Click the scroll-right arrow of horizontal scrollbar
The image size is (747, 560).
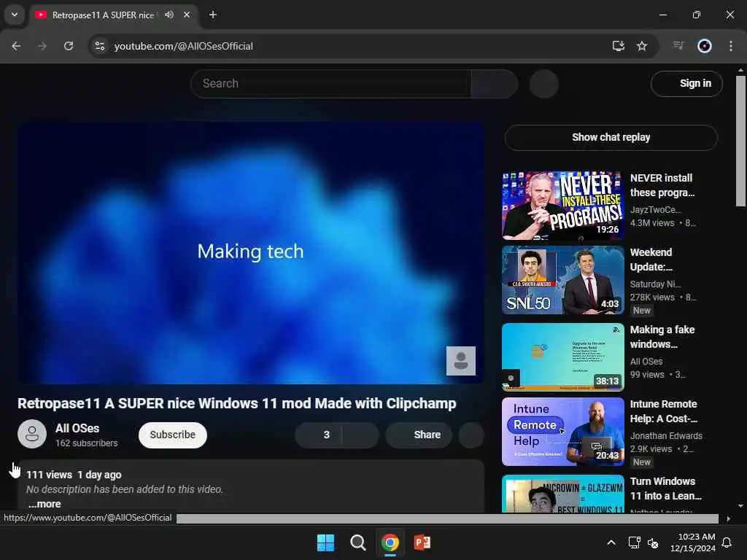pyautogui.click(x=729, y=518)
